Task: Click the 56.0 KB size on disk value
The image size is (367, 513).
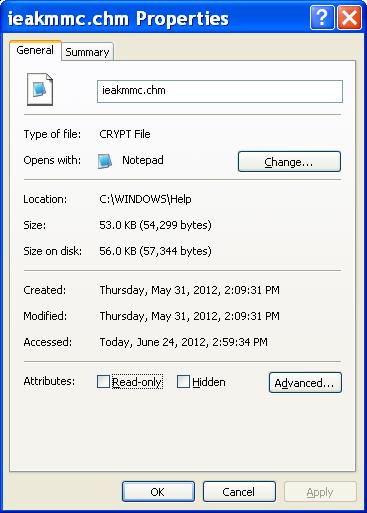Action: 155,251
